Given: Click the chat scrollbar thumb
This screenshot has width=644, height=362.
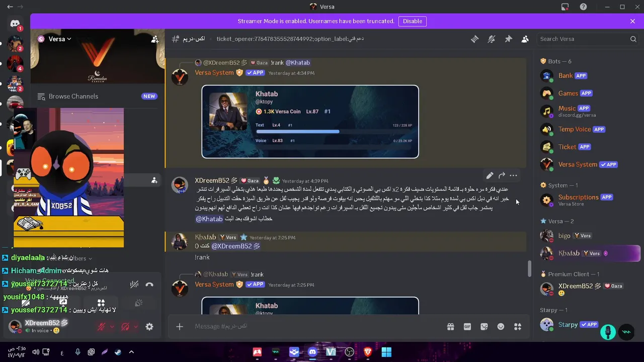Looking at the screenshot, I should point(529,268).
